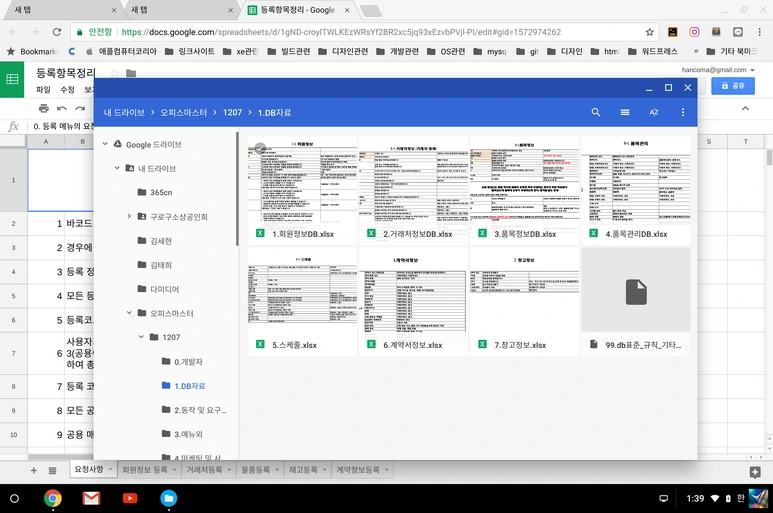
Task: Open the 파일 menu in Sheets
Action: pos(43,90)
